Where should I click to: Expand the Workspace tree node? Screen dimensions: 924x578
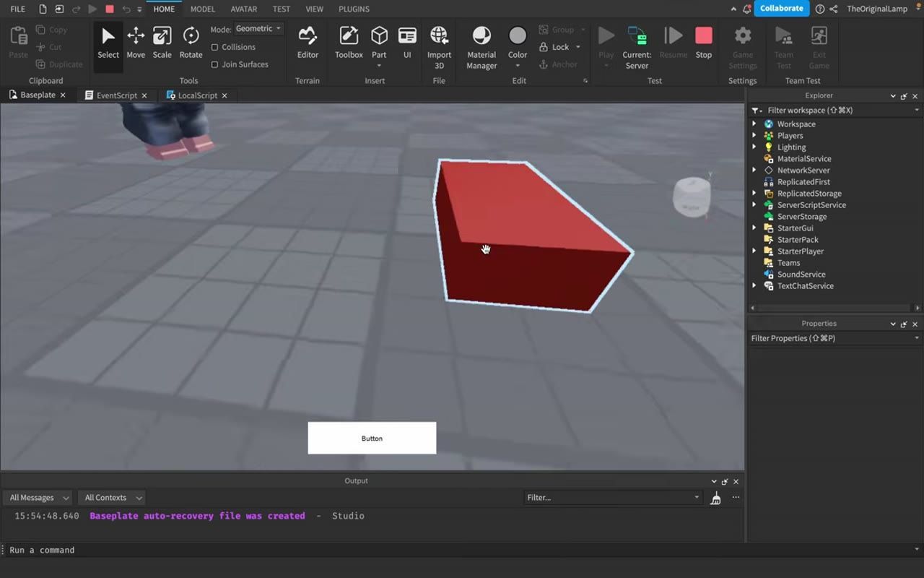point(754,124)
